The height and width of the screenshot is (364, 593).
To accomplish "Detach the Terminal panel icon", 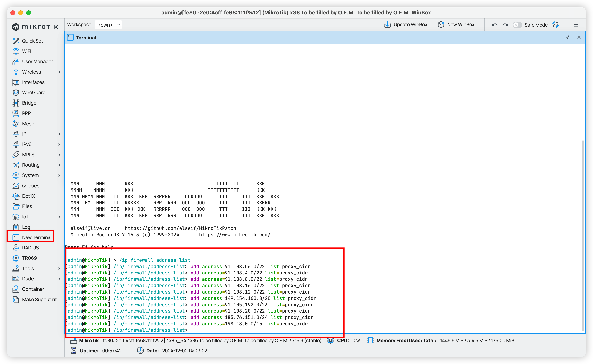I will point(568,38).
